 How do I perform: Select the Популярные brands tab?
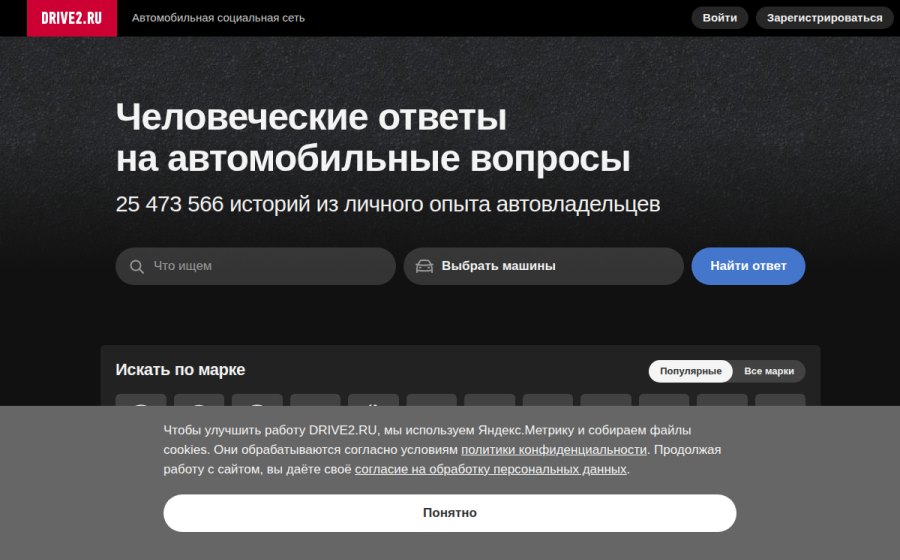click(690, 371)
